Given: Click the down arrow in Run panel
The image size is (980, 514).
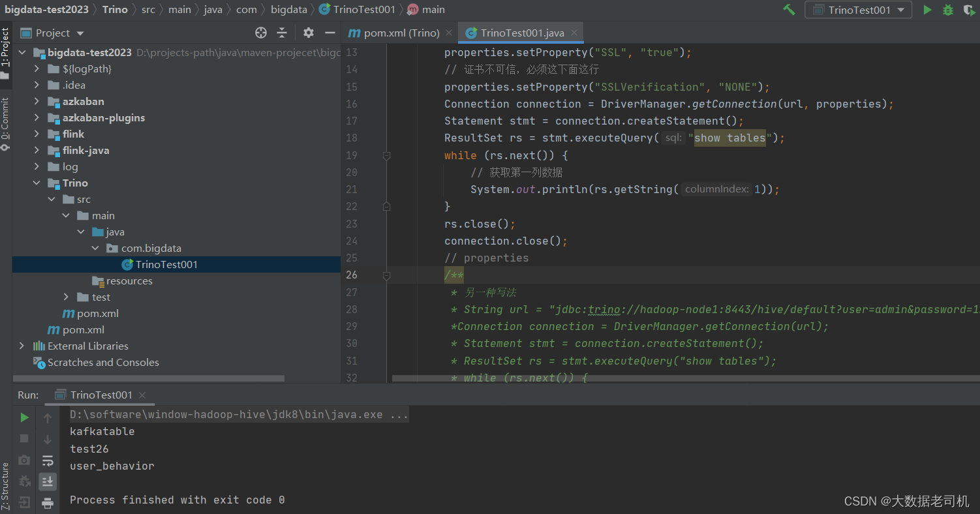Looking at the screenshot, I should (x=48, y=438).
